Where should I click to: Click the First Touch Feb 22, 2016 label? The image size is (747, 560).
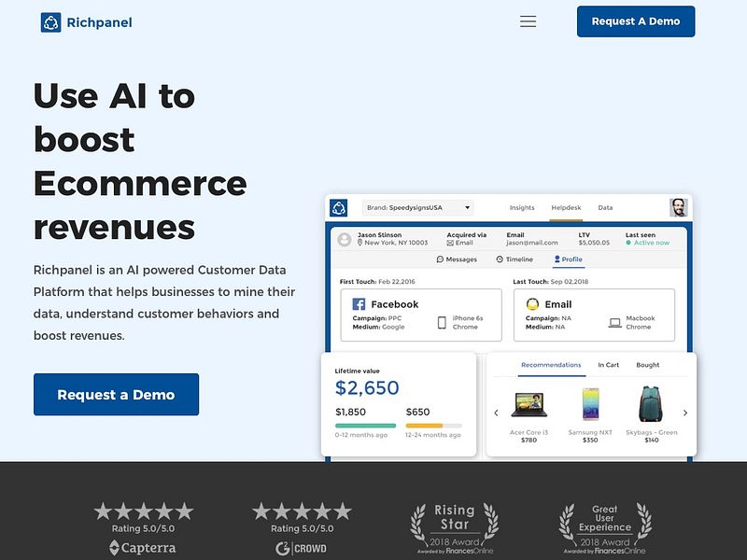[377, 282]
